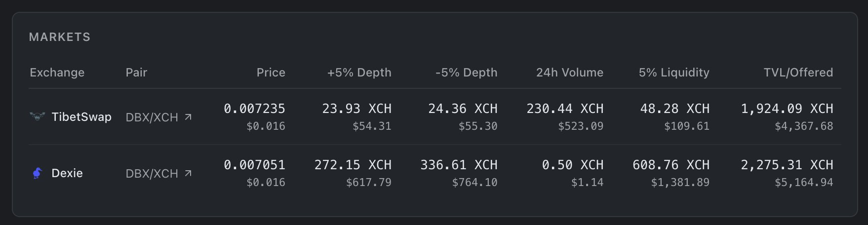
Task: Open external link arrow in Dexie row
Action: 188,173
